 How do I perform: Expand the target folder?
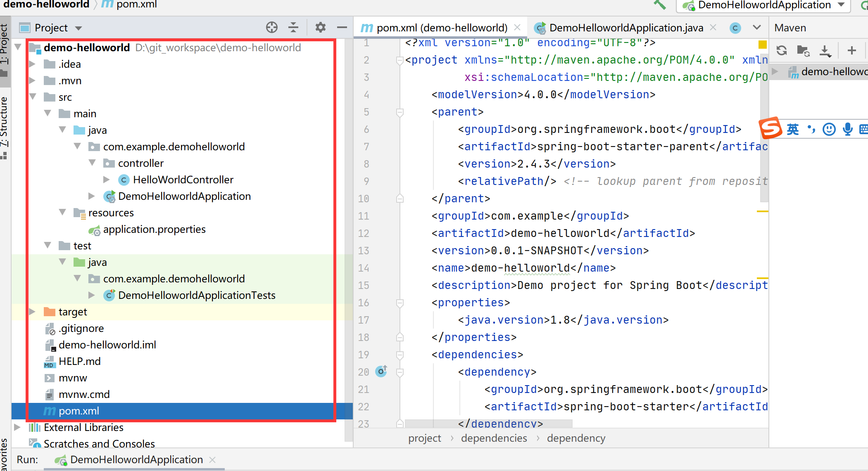click(33, 312)
